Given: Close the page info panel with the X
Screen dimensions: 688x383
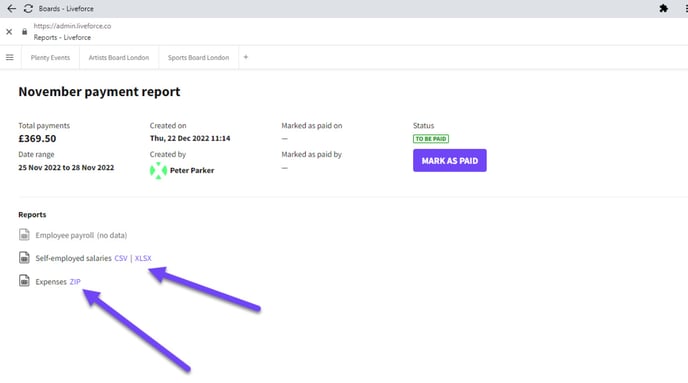Looking at the screenshot, I should click(x=9, y=32).
